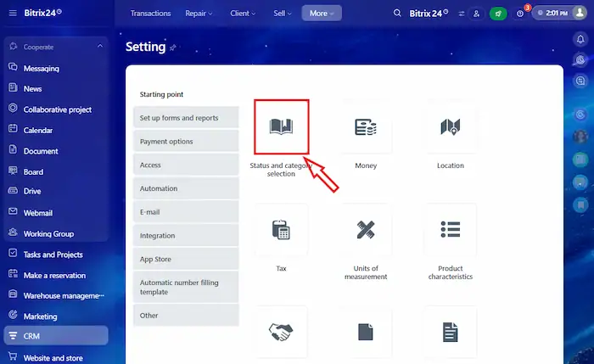594x364 pixels.
Task: Expand the Repair dropdown menu
Action: coord(199,14)
